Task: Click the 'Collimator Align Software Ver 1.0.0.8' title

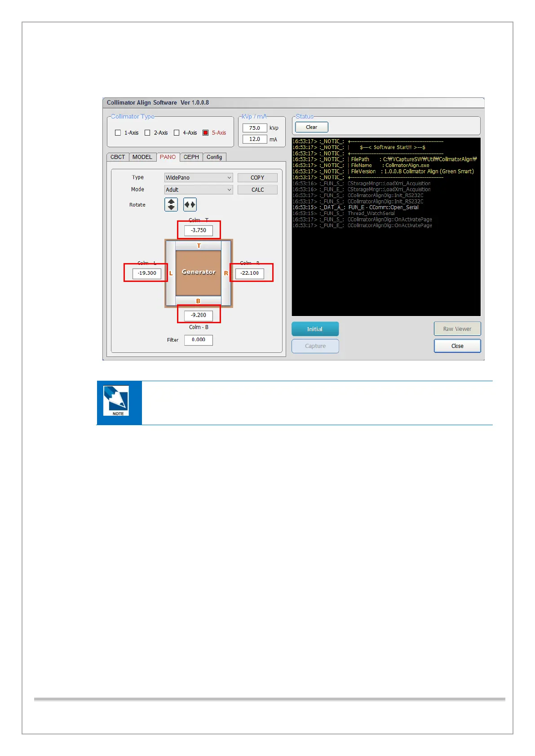Action: click(x=158, y=103)
